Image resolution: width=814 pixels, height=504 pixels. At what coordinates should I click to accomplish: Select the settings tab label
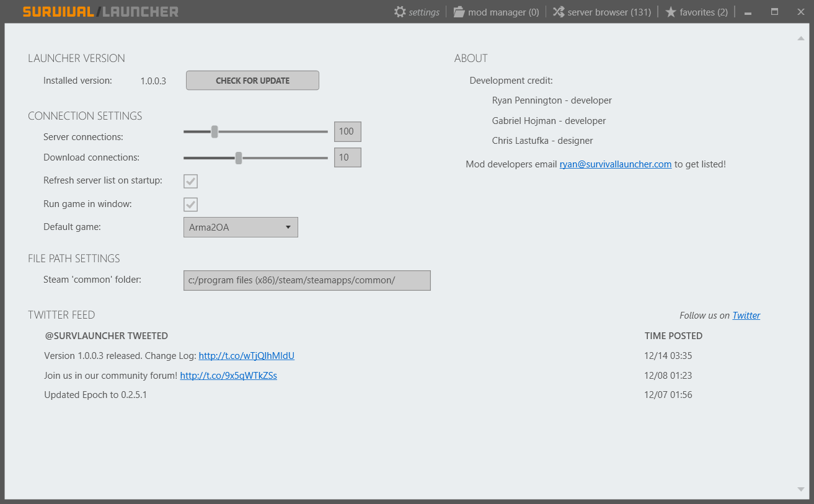click(x=424, y=12)
